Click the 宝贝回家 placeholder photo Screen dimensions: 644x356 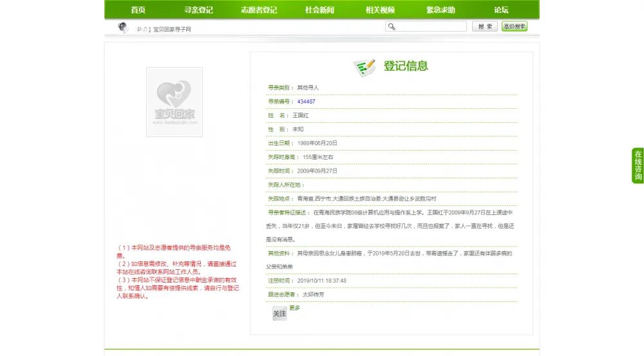[x=174, y=102]
